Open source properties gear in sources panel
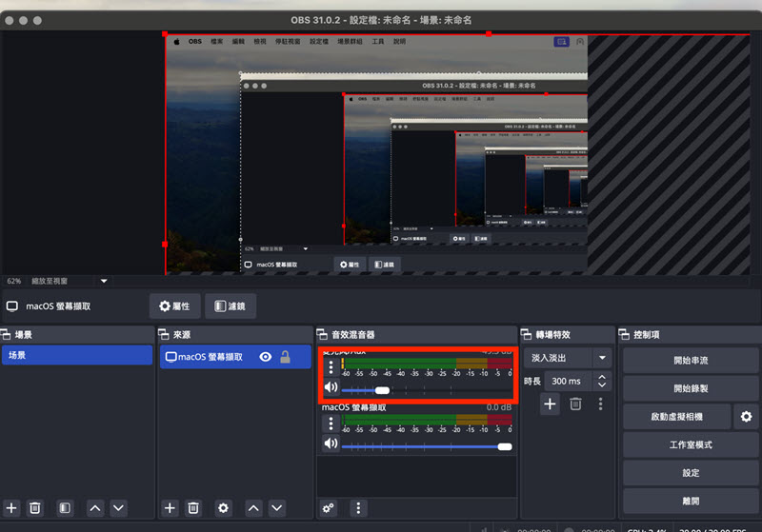The height and width of the screenshot is (532, 762). click(223, 508)
